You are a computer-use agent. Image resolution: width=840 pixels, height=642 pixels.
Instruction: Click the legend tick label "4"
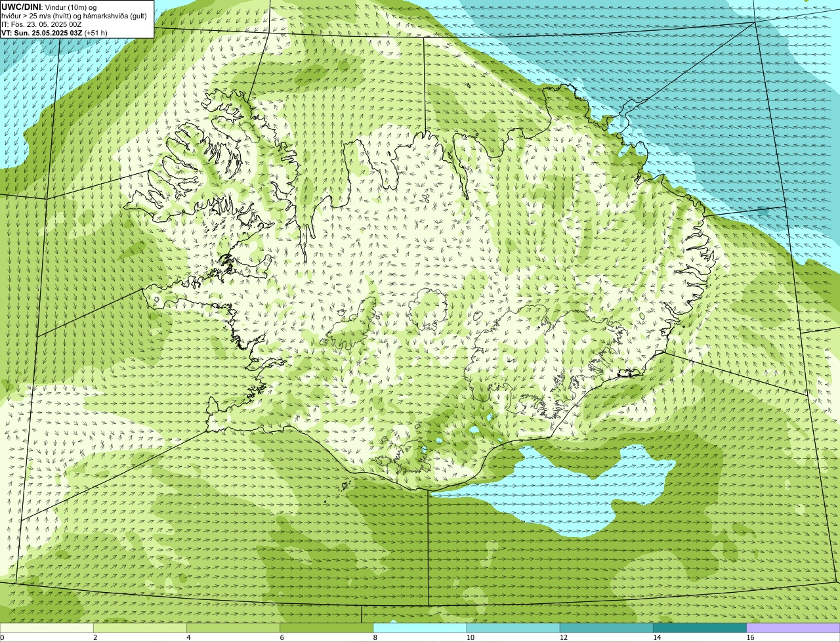coord(188,637)
